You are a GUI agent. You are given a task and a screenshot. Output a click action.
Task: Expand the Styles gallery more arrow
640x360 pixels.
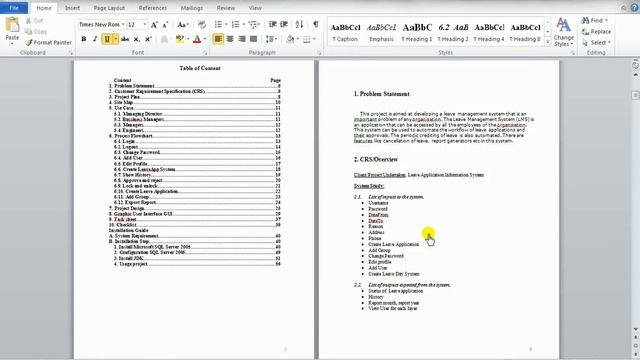coord(548,42)
